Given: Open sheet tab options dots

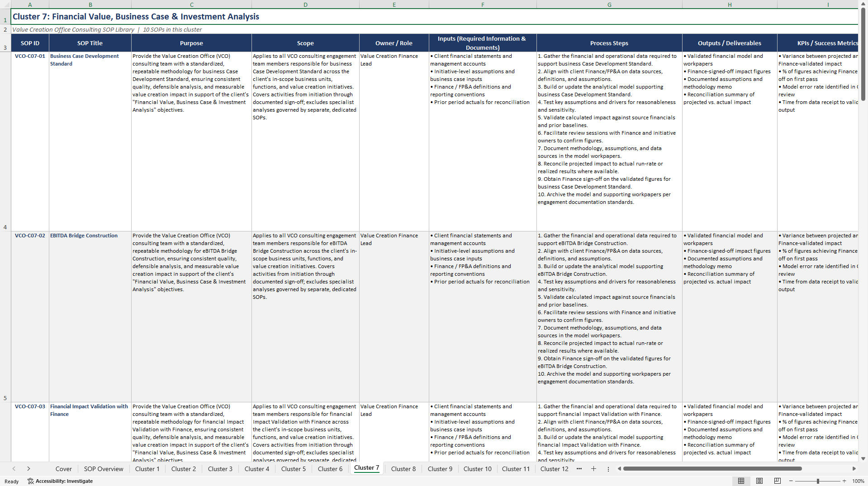Looking at the screenshot, I should 608,469.
